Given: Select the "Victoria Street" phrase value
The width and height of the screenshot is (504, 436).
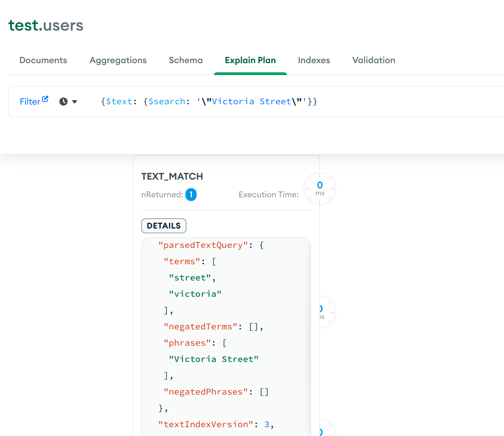Looking at the screenshot, I should pyautogui.click(x=214, y=359).
